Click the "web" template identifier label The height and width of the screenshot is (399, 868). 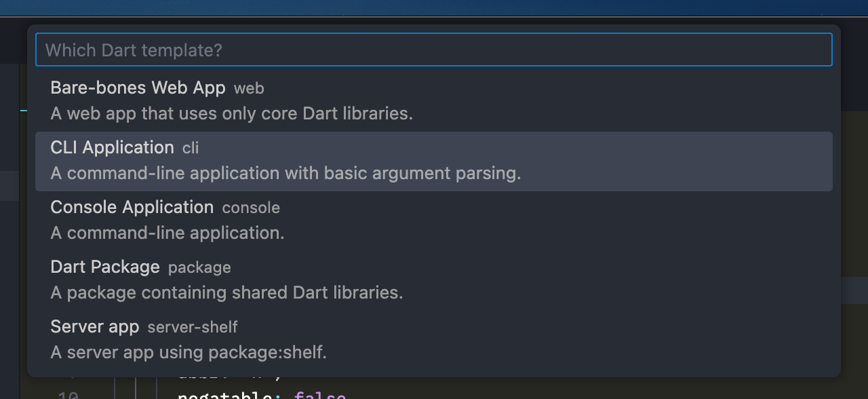click(x=249, y=89)
